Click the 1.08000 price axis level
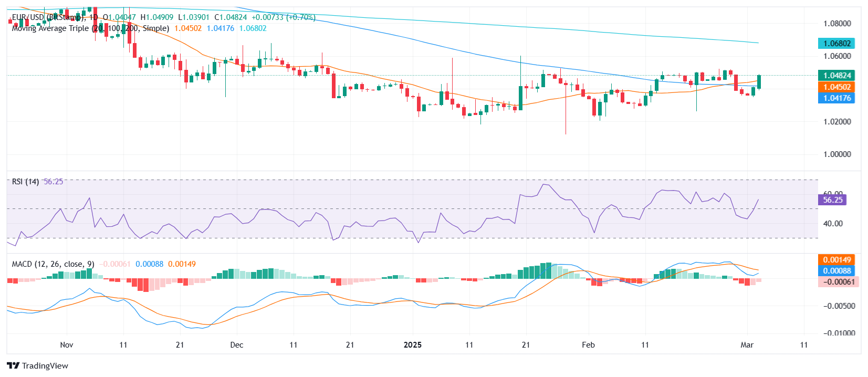Screen dimensions: 868x377 pos(837,24)
